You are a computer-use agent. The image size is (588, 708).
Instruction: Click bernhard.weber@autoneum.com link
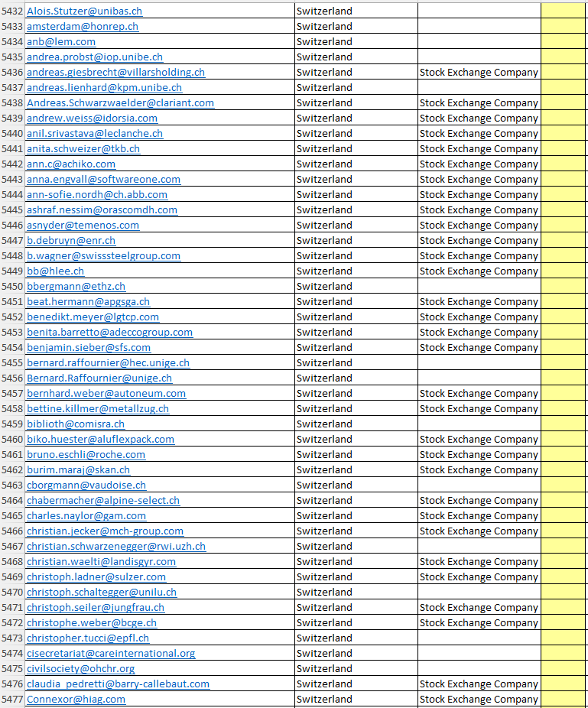106,394
